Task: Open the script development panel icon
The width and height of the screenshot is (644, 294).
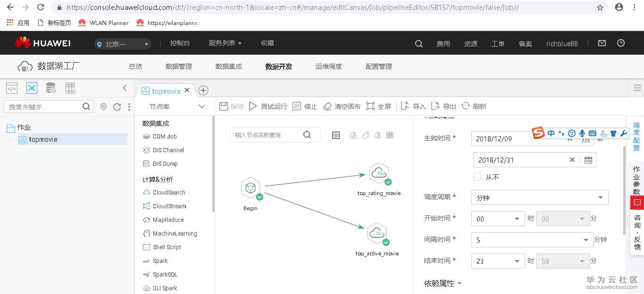Action: [12, 88]
